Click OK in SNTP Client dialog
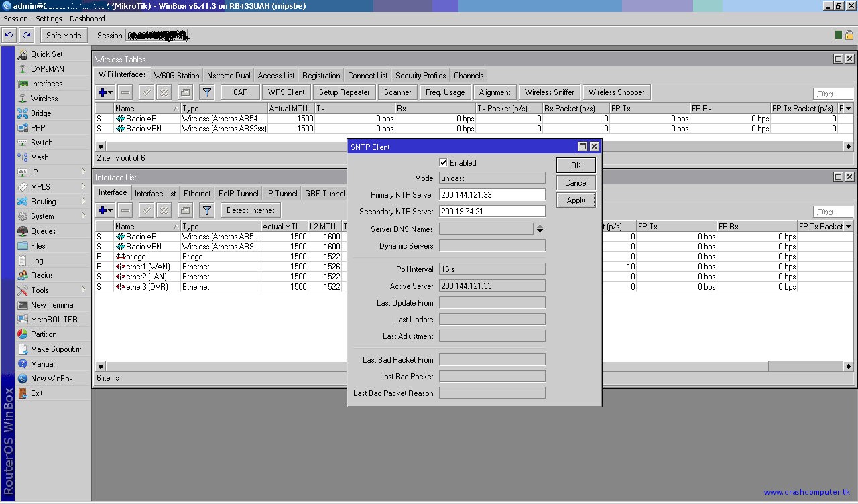Image resolution: width=858 pixels, height=504 pixels. coord(576,166)
